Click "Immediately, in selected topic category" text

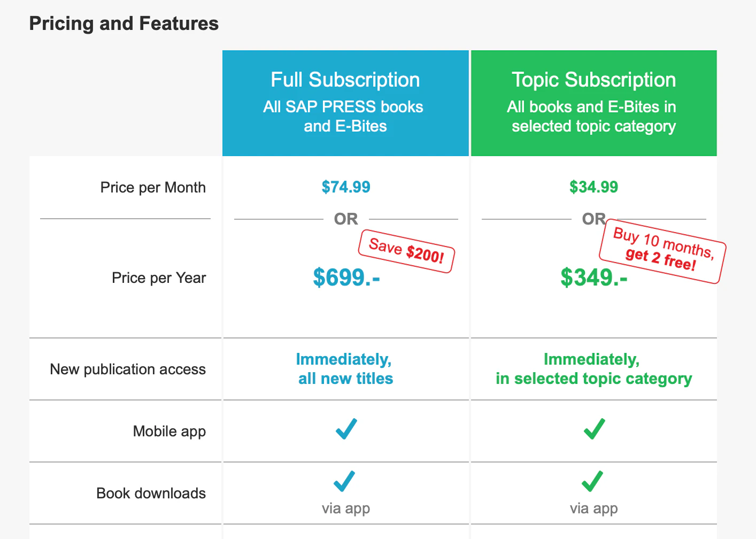click(x=593, y=369)
